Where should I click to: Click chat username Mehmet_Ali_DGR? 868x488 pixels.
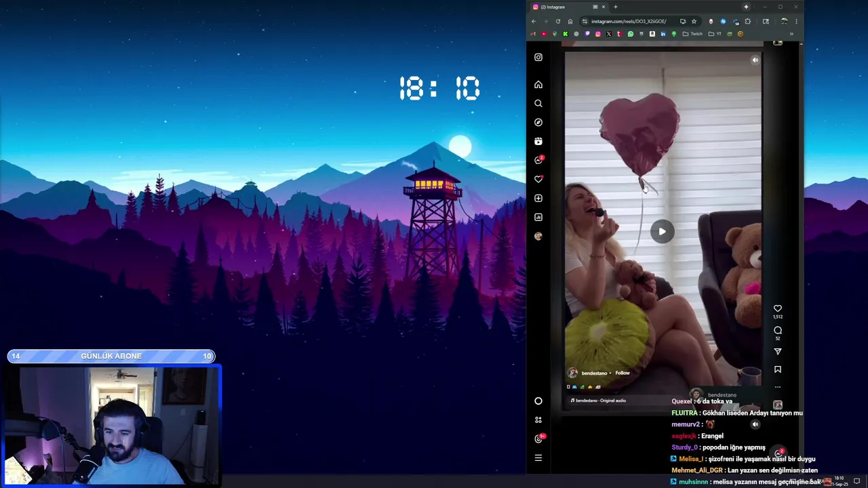coord(697,470)
